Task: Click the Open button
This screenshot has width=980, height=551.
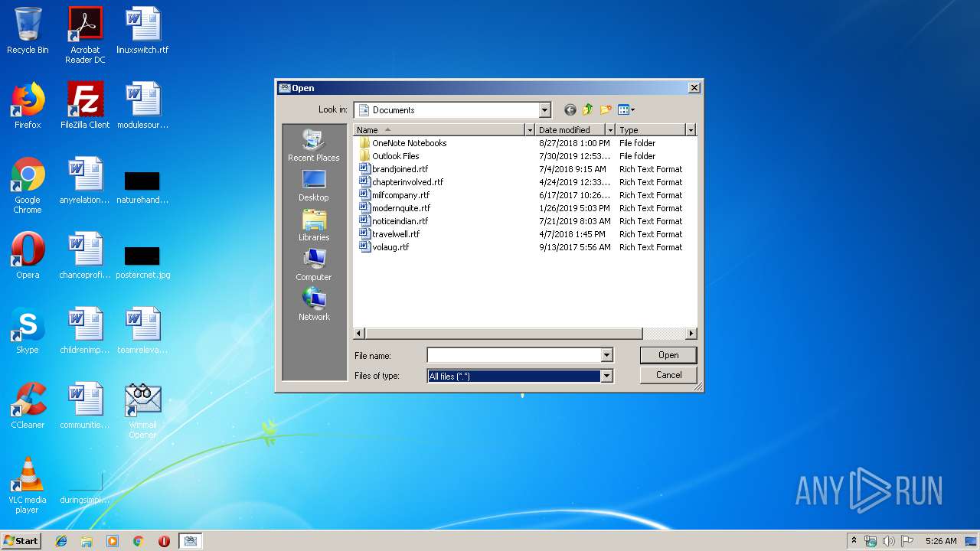Action: click(668, 355)
